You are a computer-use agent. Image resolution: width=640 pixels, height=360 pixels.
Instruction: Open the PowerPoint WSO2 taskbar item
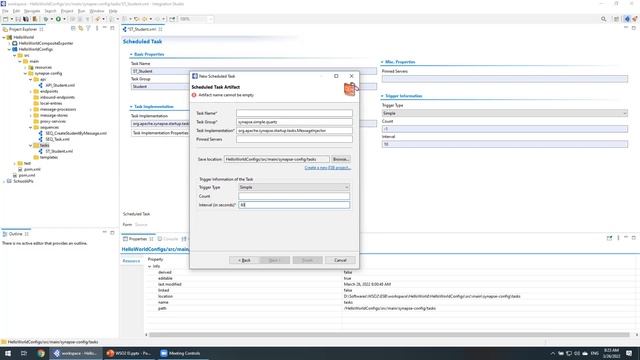[129, 353]
